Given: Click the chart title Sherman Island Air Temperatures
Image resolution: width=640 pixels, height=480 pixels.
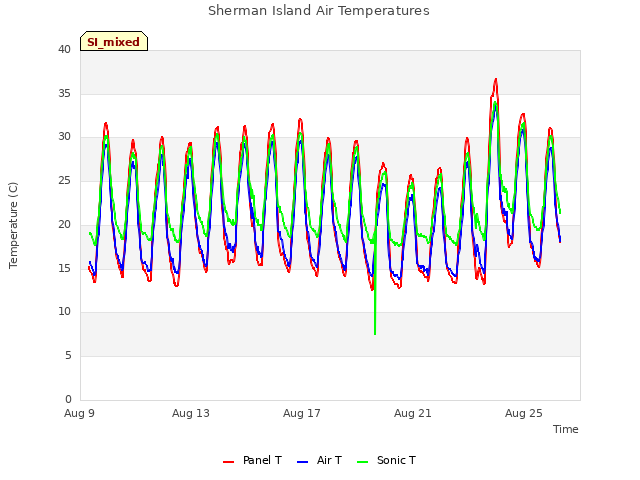Looking at the screenshot, I should [319, 11].
